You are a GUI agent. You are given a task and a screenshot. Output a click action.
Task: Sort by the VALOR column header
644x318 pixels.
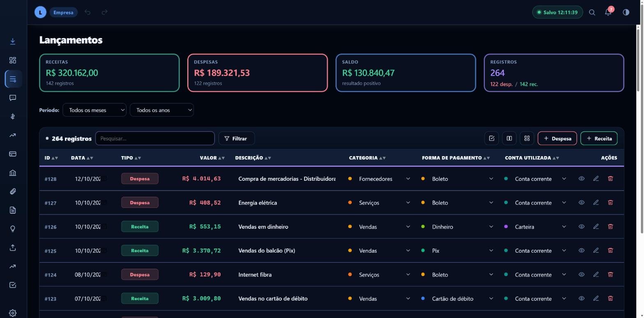point(212,158)
